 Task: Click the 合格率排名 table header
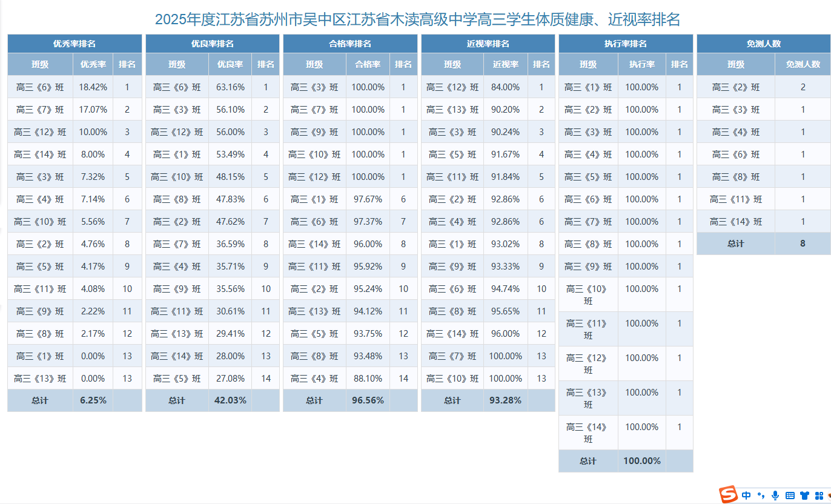coord(349,43)
